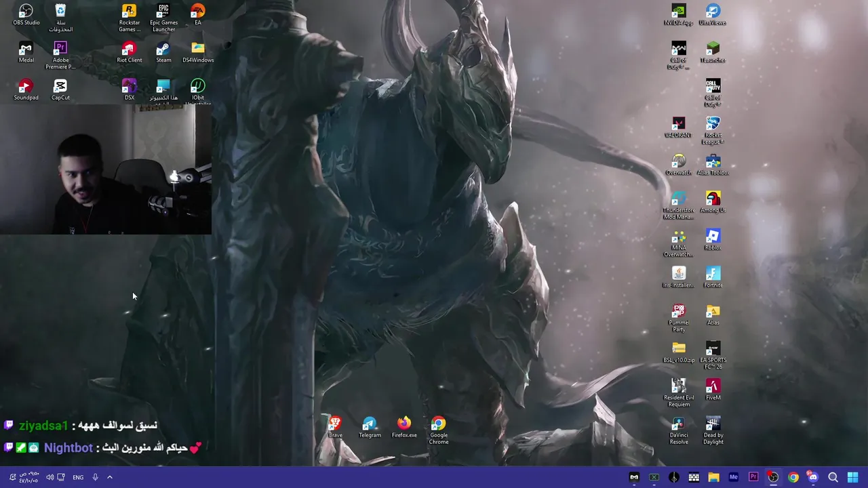Screen dimensions: 868x488
Task: Open the EA SPORTS FC 26 shortcut
Action: [x=713, y=355]
